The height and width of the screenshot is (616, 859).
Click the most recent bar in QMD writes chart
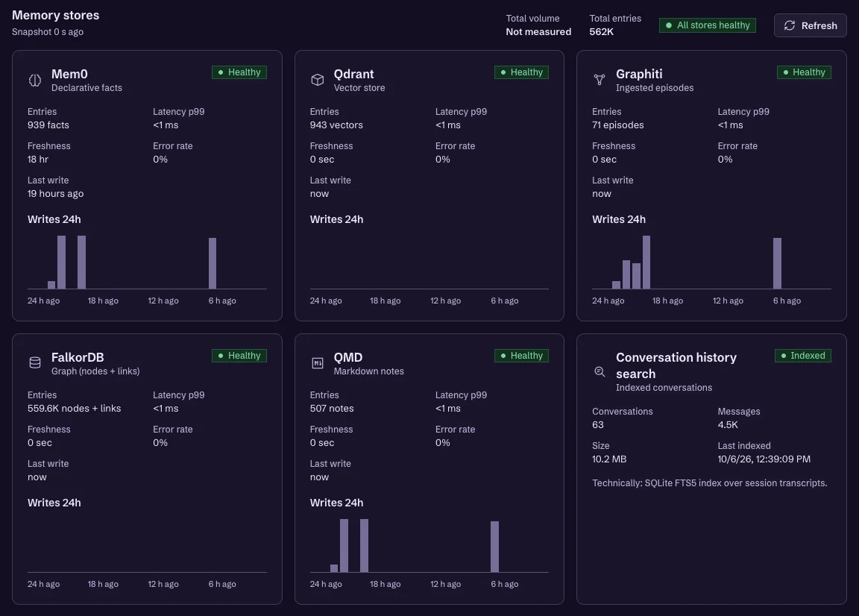click(494, 547)
